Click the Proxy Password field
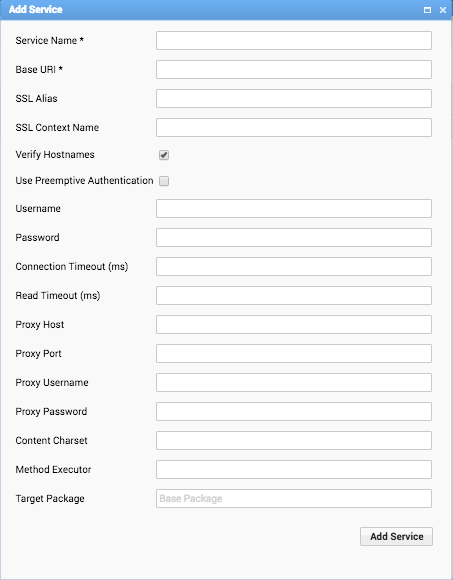Screen dimensions: 453x580 (294, 411)
